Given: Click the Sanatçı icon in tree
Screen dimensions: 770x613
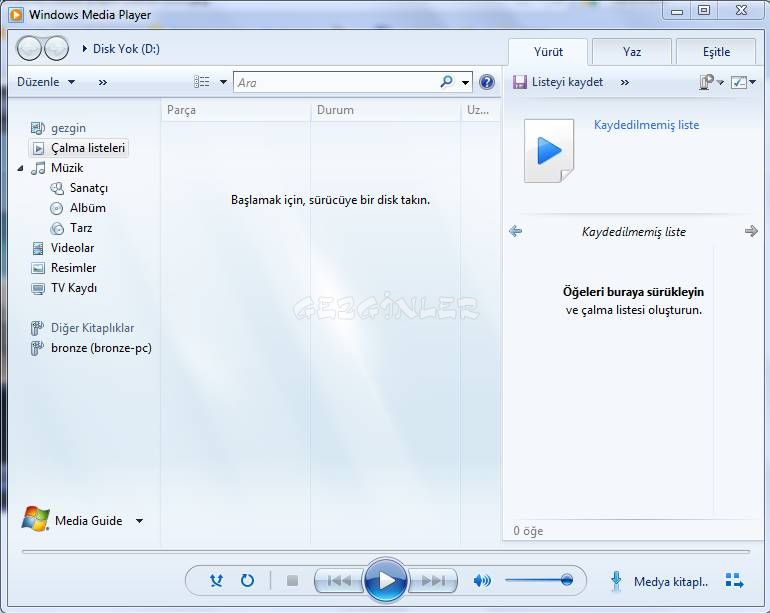Looking at the screenshot, I should pos(57,188).
